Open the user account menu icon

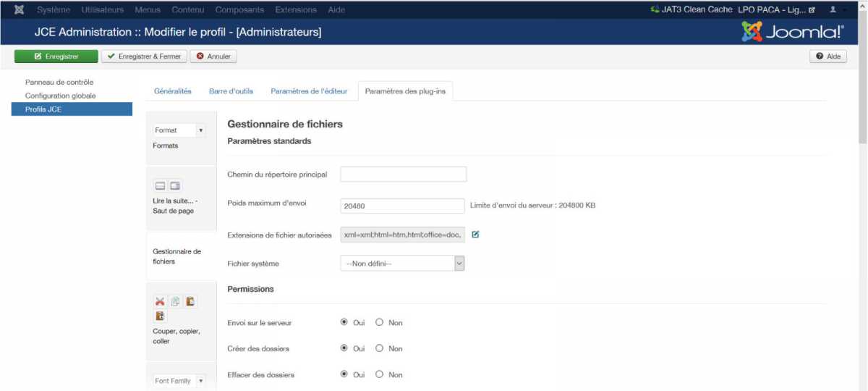point(833,10)
